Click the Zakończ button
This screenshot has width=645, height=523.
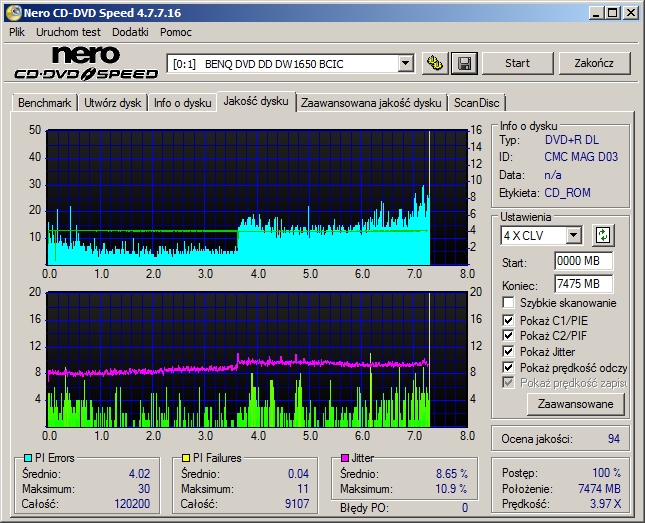594,63
